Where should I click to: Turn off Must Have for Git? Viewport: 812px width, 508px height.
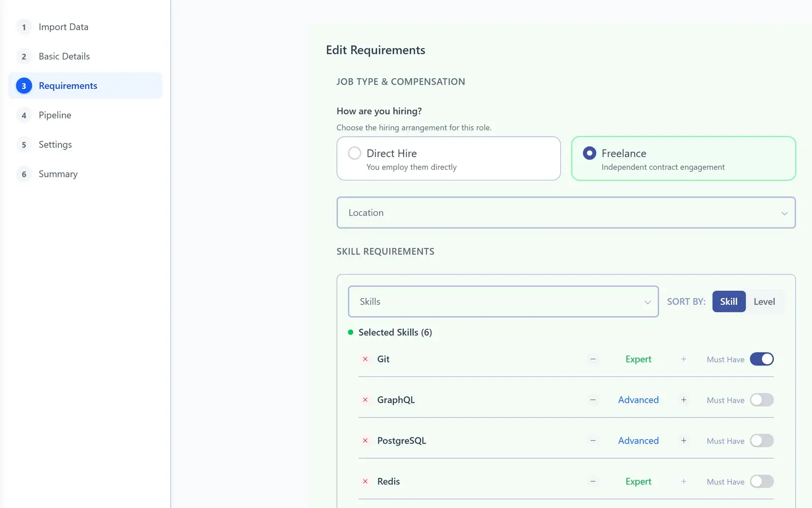pos(762,359)
